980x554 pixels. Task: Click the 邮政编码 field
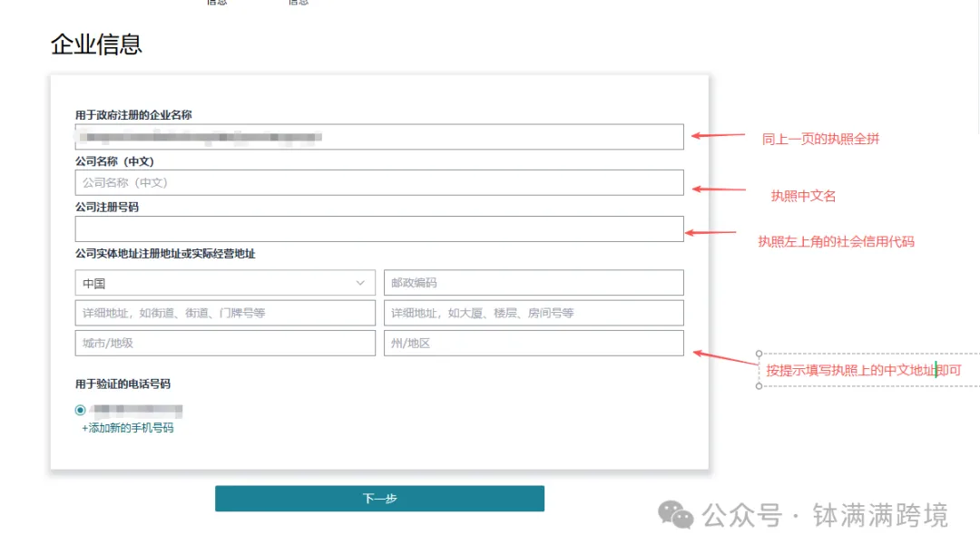pos(534,283)
